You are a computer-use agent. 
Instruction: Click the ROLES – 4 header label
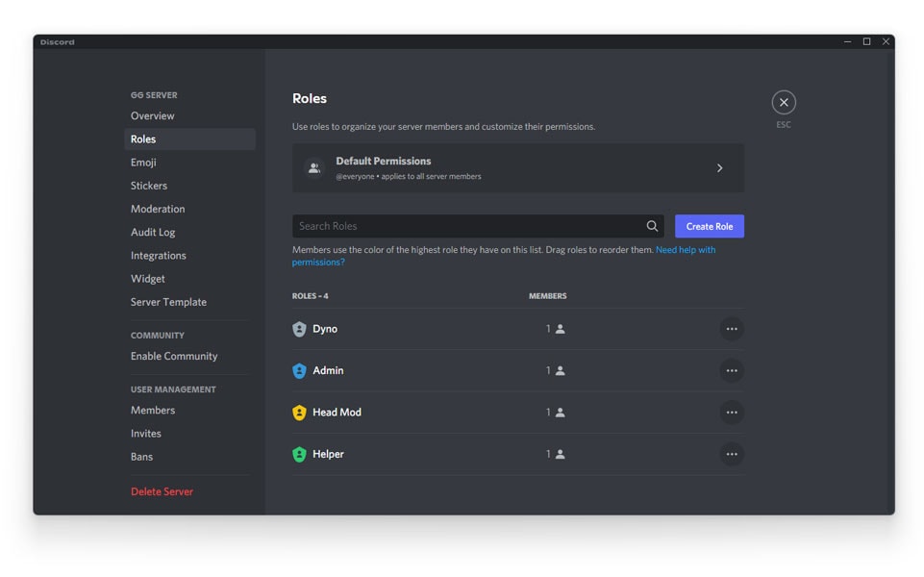(x=310, y=296)
